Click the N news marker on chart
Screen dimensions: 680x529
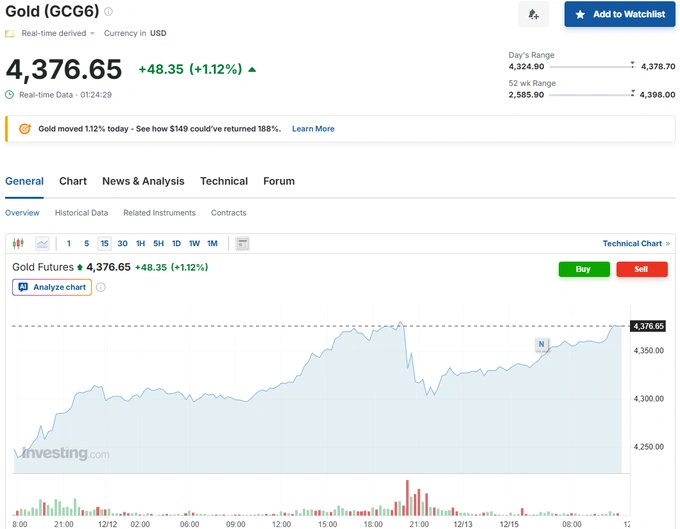click(x=541, y=345)
